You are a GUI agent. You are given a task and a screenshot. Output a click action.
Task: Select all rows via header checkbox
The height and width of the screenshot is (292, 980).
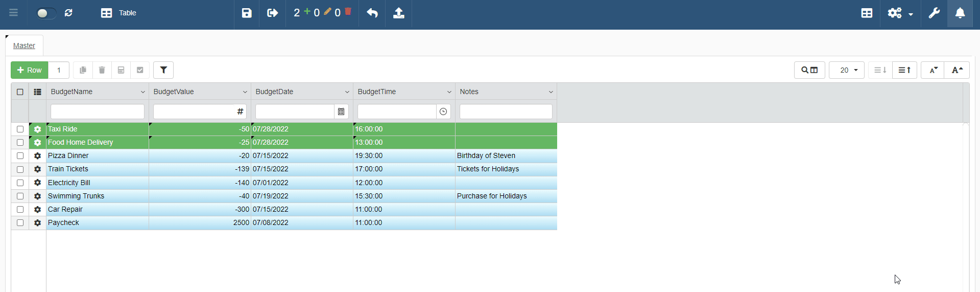(20, 92)
